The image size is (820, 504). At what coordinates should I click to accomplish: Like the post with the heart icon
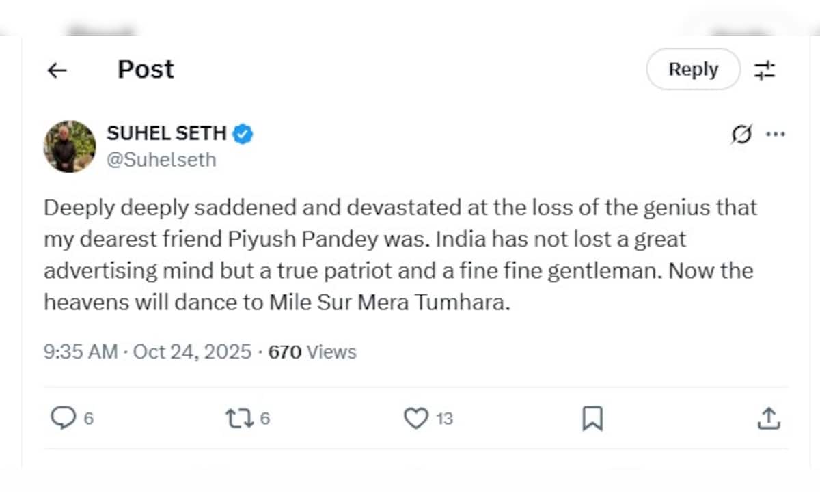click(x=415, y=418)
